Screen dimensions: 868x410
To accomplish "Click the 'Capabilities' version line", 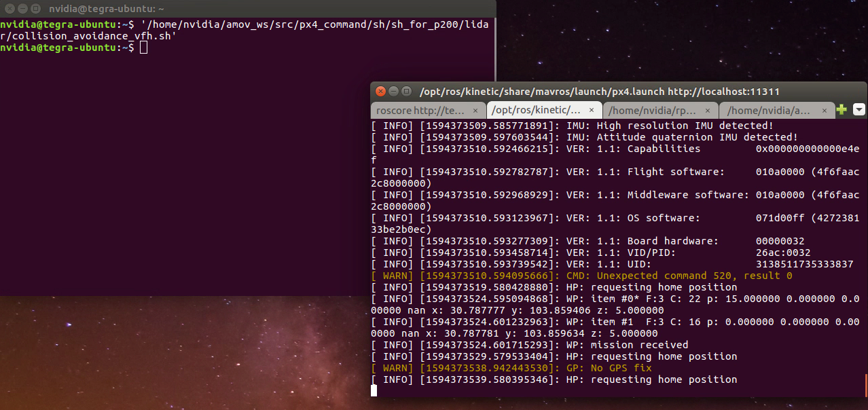I will click(616, 154).
